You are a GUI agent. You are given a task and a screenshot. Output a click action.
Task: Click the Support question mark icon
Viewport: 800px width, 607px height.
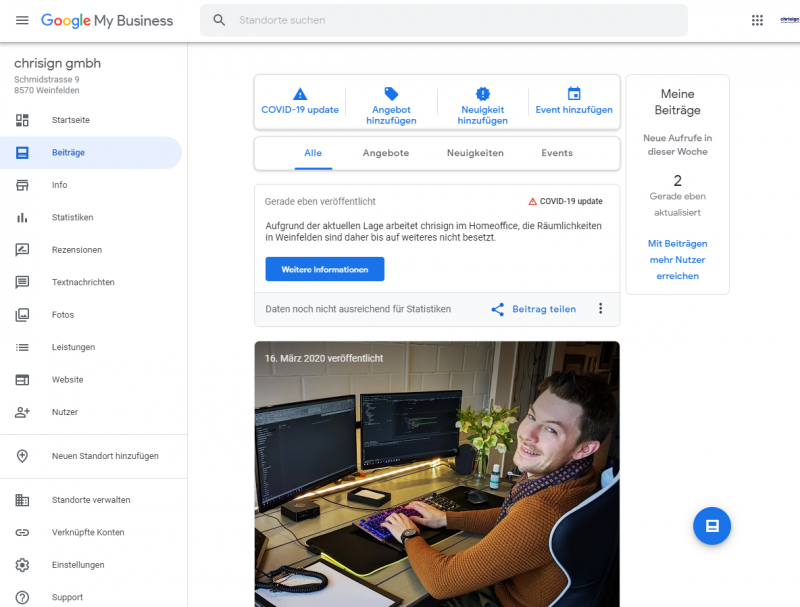tap(22, 597)
